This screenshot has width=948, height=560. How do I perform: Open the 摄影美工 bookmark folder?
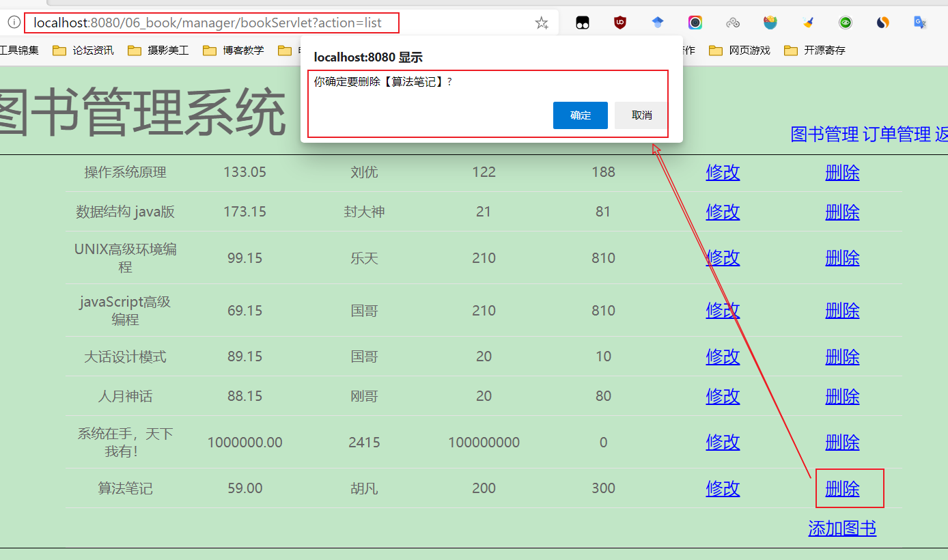coord(158,51)
